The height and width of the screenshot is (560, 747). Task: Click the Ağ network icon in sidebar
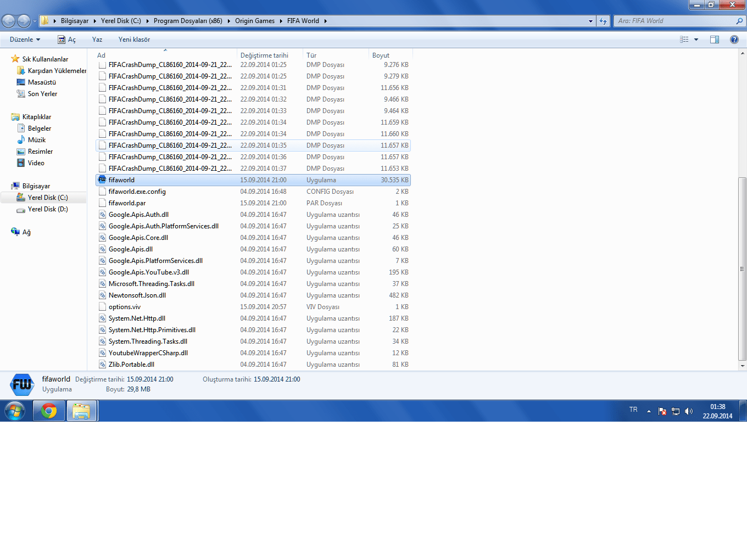15,232
